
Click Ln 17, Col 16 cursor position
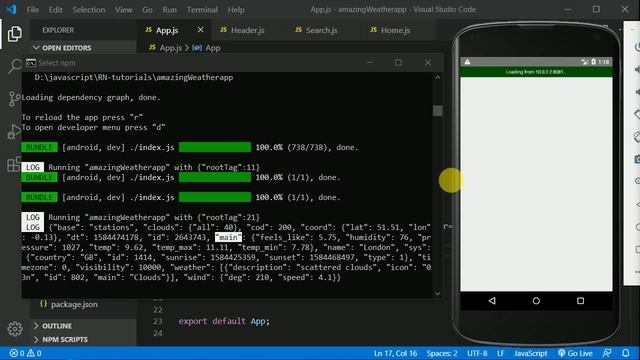[x=395, y=353]
